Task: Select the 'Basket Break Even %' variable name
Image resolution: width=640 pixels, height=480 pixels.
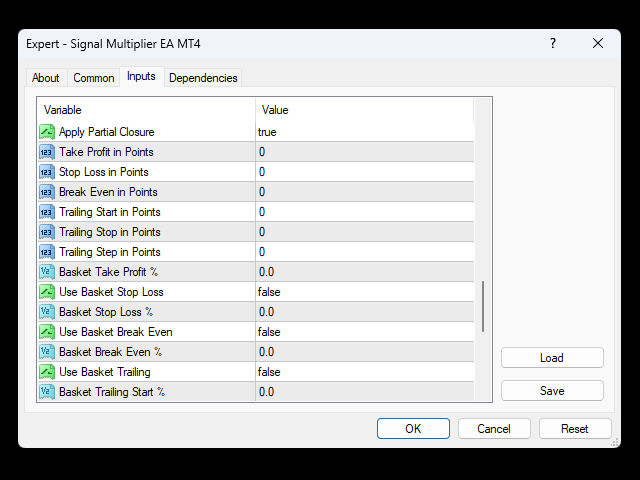Action: [x=110, y=352]
